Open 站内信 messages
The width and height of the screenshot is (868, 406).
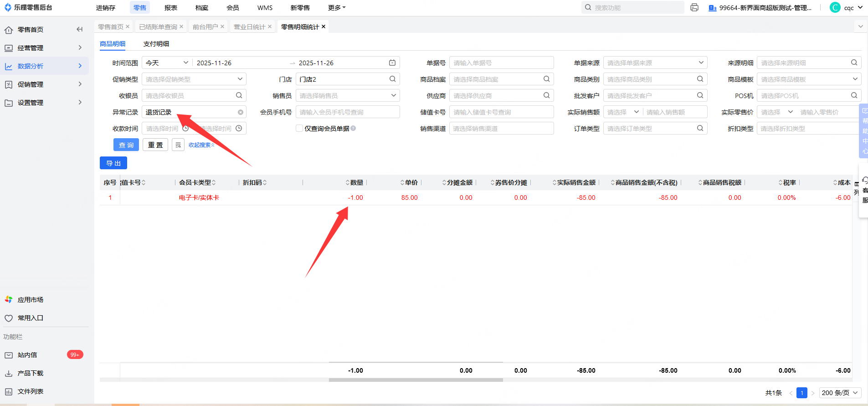coord(27,355)
